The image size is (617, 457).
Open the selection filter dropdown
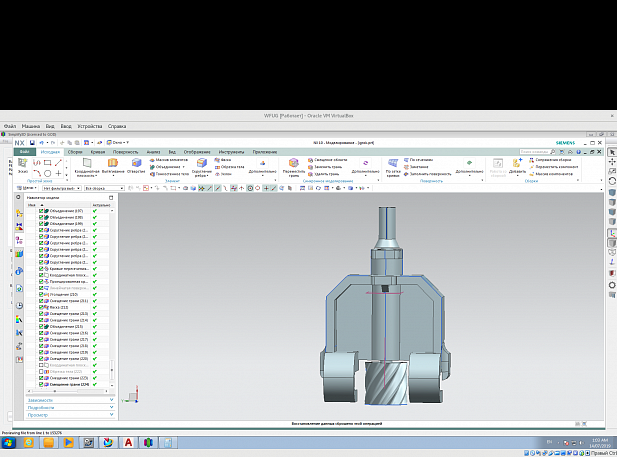pyautogui.click(x=61, y=188)
